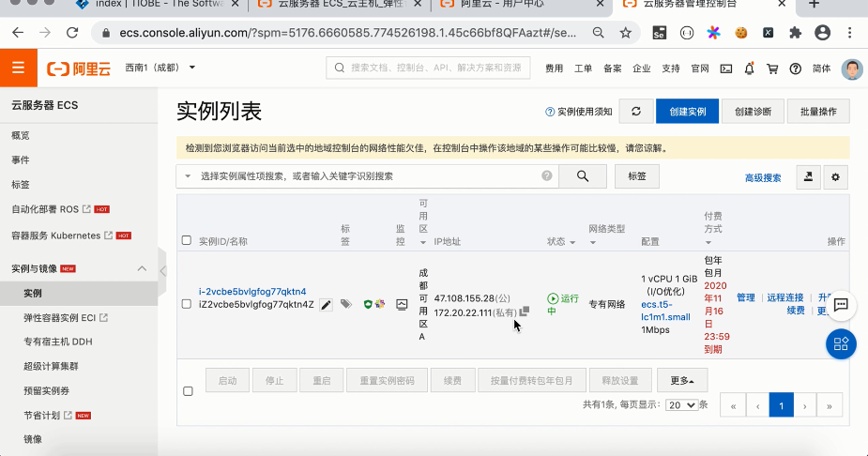The height and width of the screenshot is (456, 868).
Task: Focus the instance search input field
Action: point(368,176)
